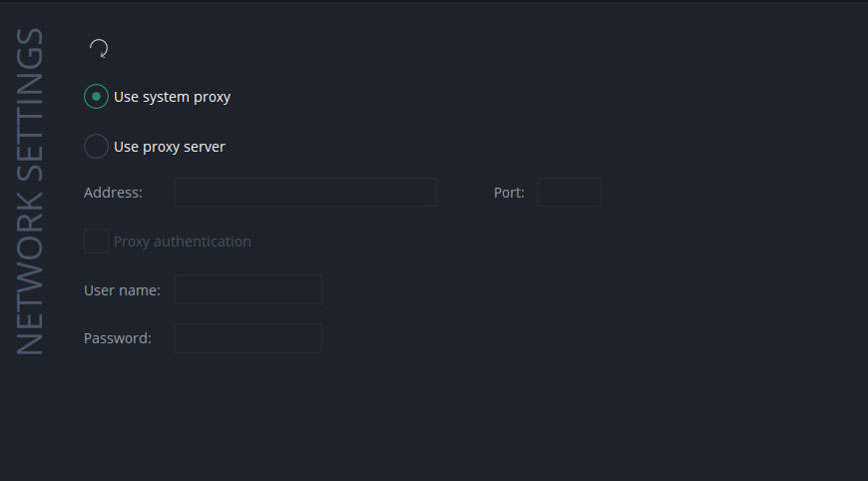Screen dimensions: 868x481
Task: Enable the Proxy authentication checkbox
Action: [96, 241]
